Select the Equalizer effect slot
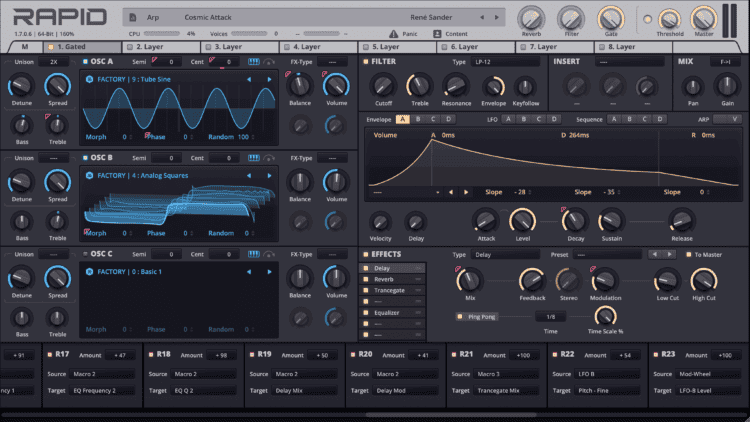 [392, 312]
